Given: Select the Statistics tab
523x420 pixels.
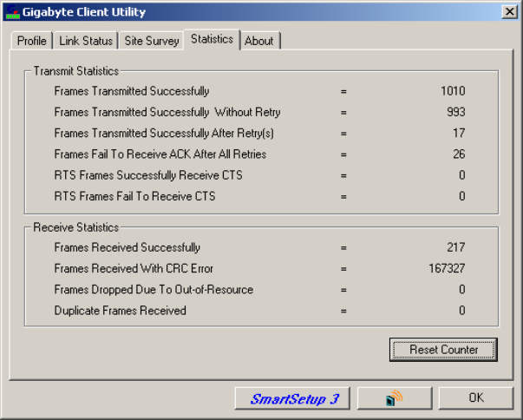Looking at the screenshot, I should (212, 39).
